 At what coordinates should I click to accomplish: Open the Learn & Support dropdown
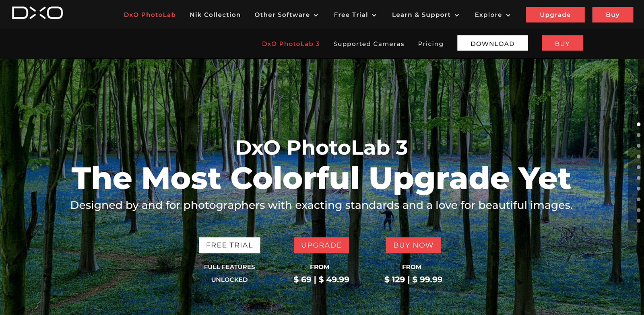[x=425, y=15]
